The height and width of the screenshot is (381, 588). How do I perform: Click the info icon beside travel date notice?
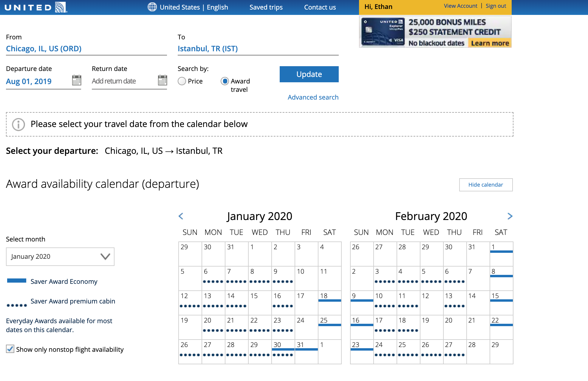tap(18, 124)
